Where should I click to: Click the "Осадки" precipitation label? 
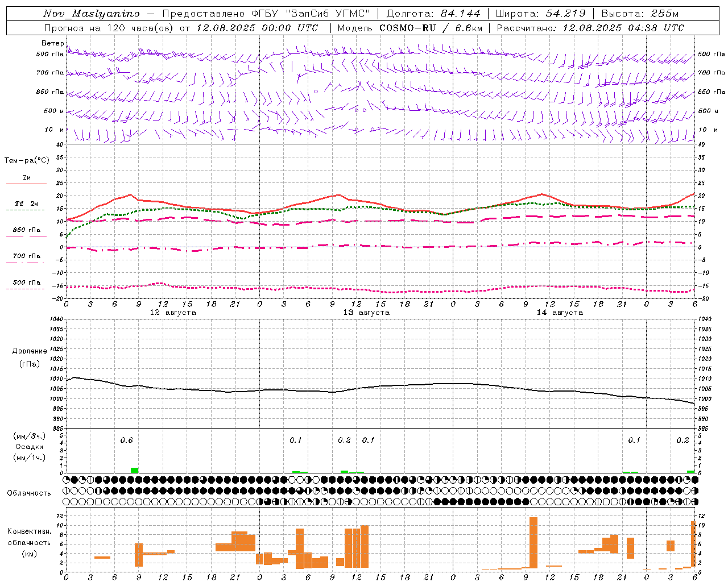tap(30, 447)
